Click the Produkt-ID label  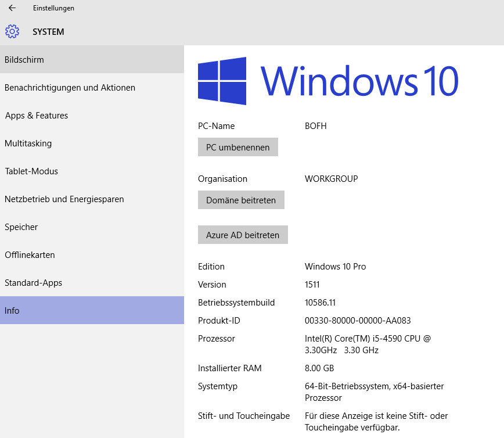(219, 320)
